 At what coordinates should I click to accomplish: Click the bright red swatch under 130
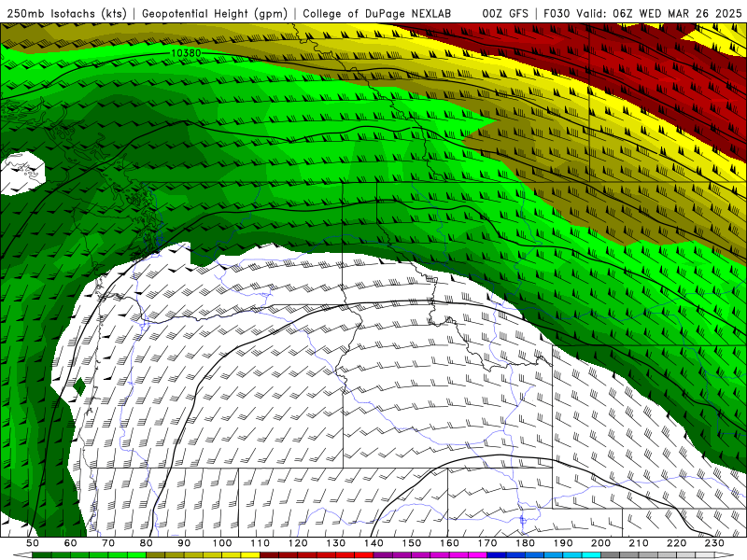pos(345,555)
